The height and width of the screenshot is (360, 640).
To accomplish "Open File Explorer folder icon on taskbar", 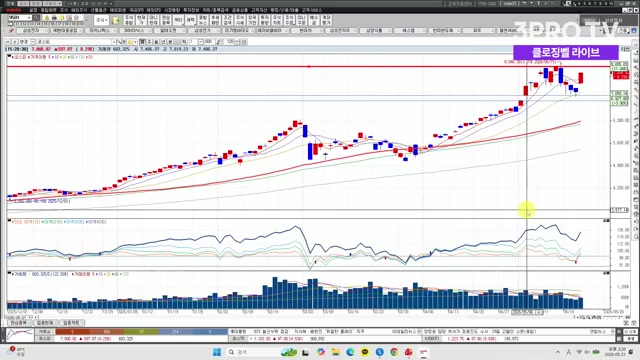I will point(336,352).
